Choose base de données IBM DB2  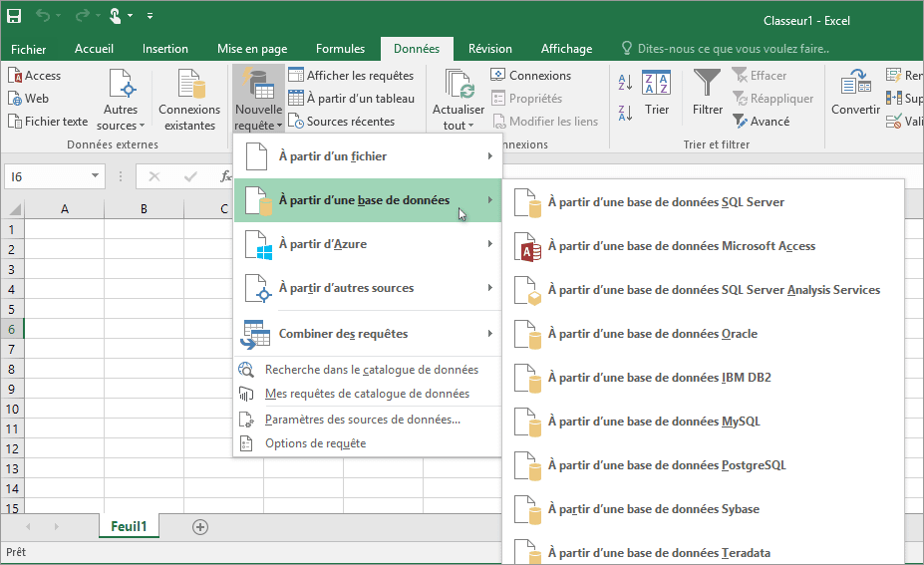tap(703, 378)
